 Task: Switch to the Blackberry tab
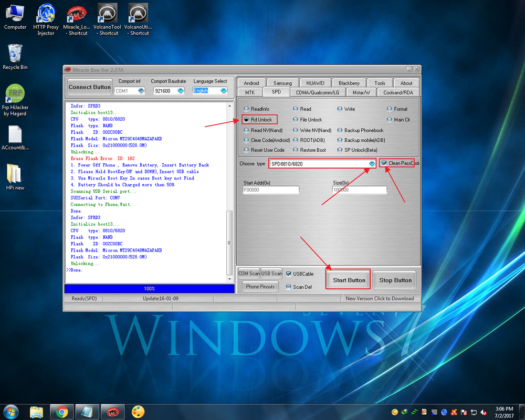[x=349, y=83]
